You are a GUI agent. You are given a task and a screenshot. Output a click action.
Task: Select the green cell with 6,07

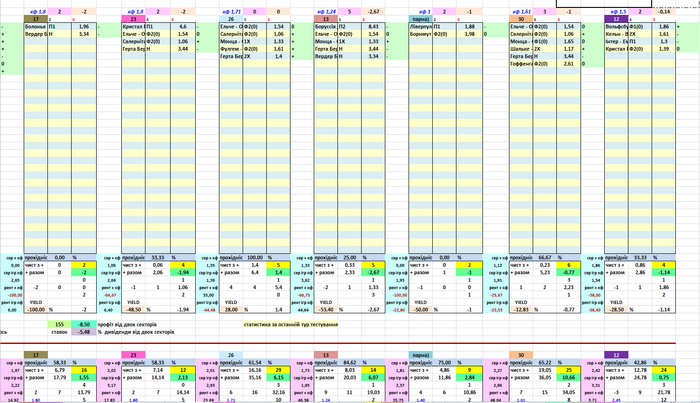373,378
